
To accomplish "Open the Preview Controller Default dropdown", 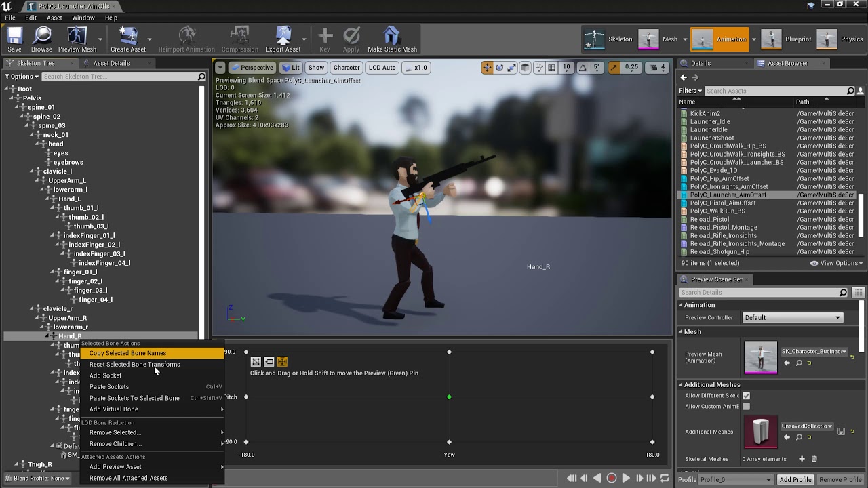I will 792,317.
